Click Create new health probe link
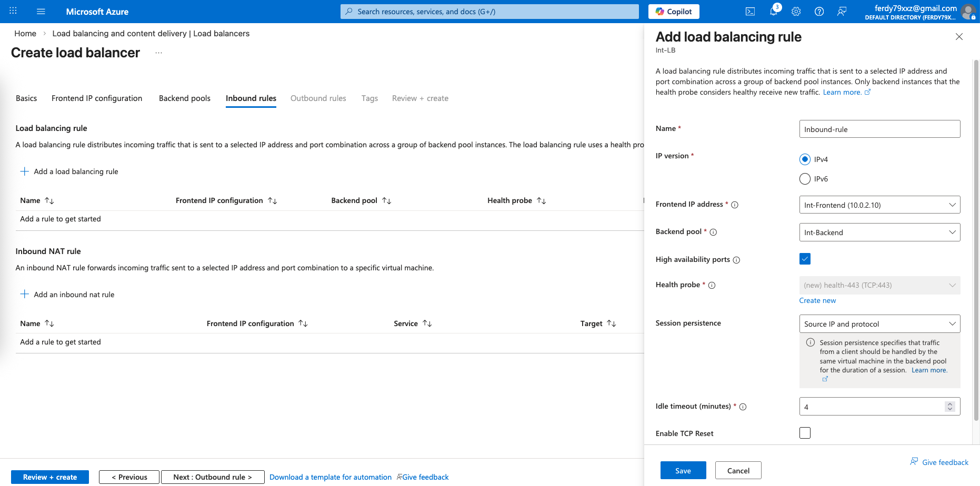The width and height of the screenshot is (980, 486). [x=817, y=300]
